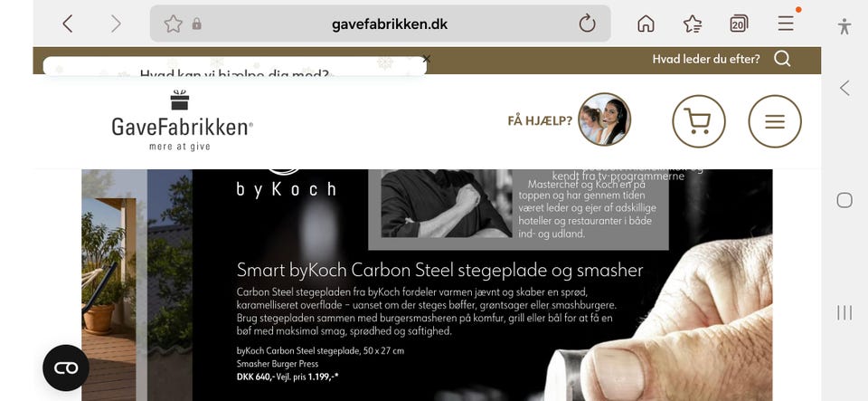Viewport: 868px width, 401px height.
Task: Open the tab switcher showing 20 tabs
Action: [x=739, y=24]
